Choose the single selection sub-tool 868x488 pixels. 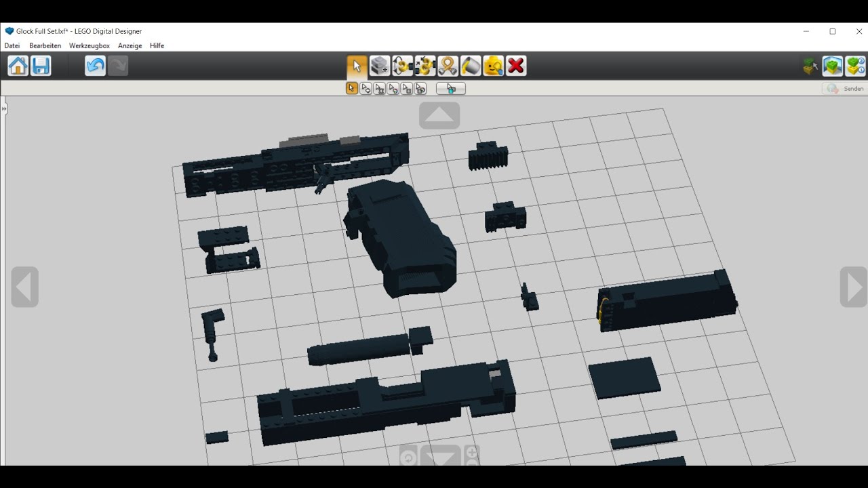point(352,88)
